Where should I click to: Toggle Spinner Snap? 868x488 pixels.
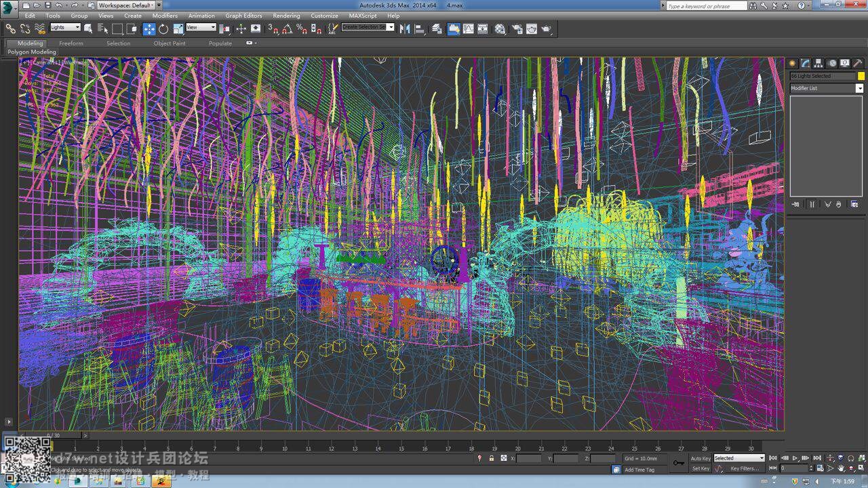click(316, 28)
